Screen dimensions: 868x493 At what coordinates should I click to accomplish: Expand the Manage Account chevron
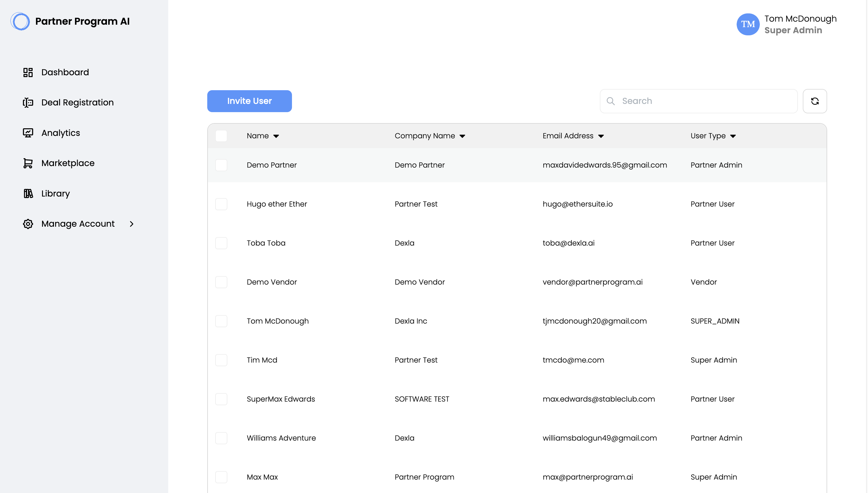coord(132,224)
